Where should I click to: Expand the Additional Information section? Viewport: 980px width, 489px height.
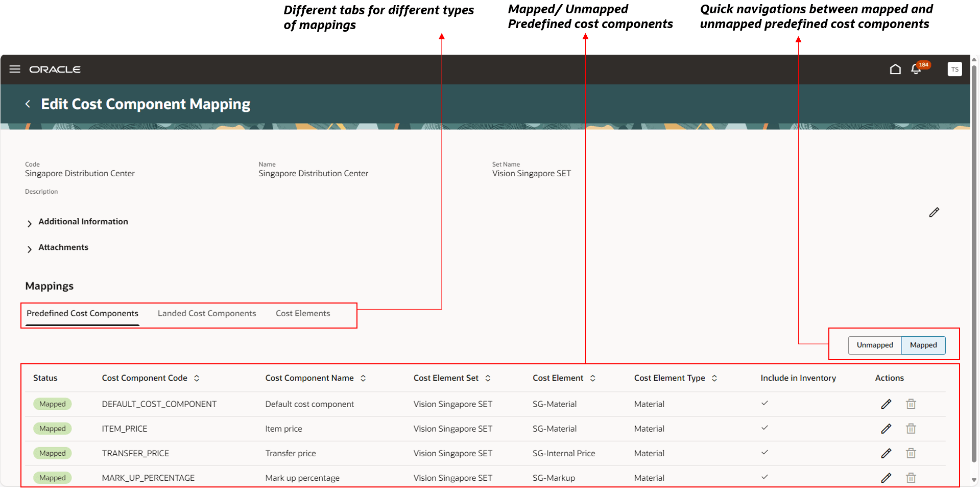pos(83,221)
